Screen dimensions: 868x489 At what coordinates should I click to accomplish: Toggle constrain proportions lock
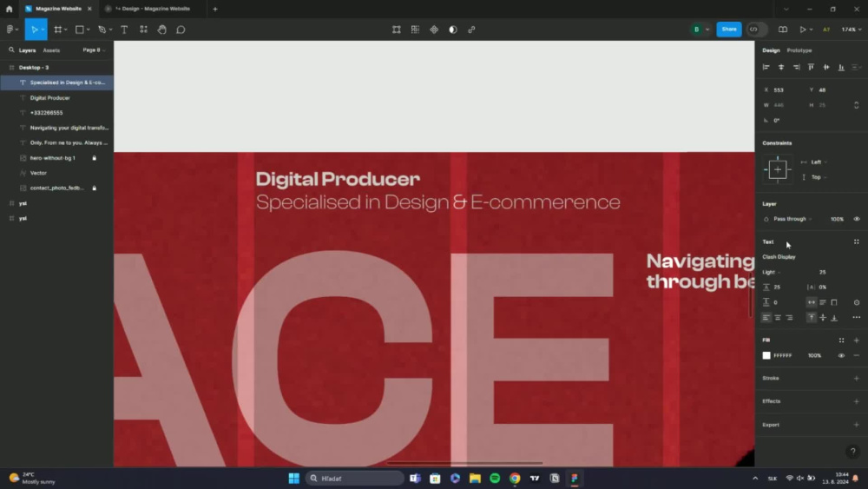pyautogui.click(x=857, y=105)
